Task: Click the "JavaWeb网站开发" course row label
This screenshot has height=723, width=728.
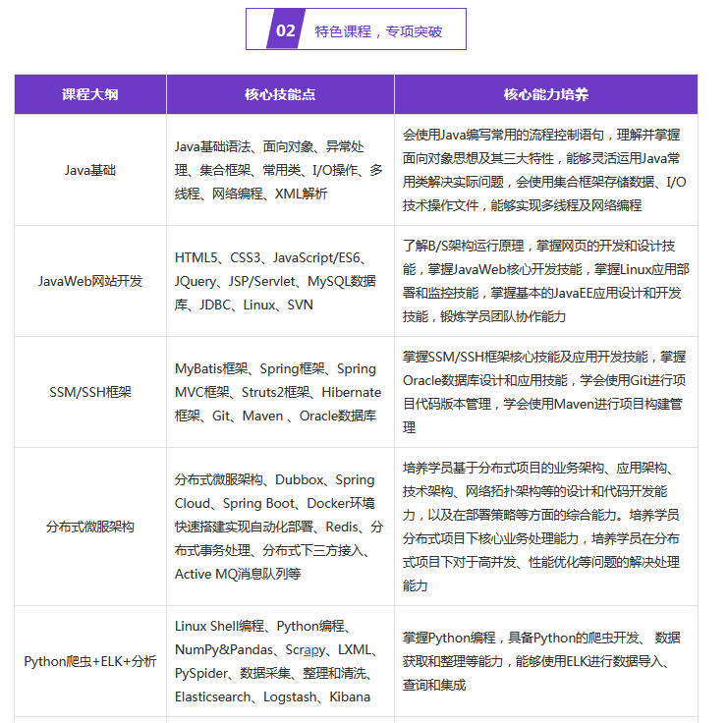Action: [90, 281]
